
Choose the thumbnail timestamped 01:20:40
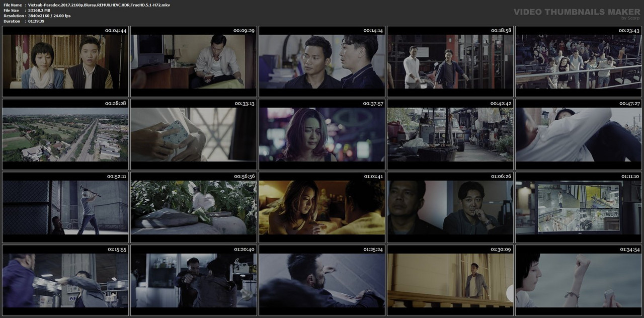[194, 280]
